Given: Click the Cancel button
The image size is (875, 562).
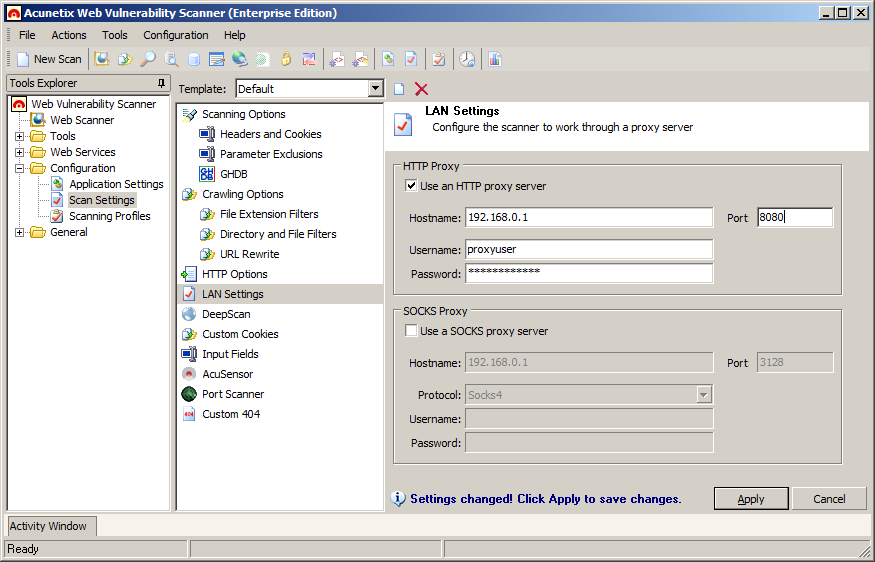Looking at the screenshot, I should pos(829,499).
